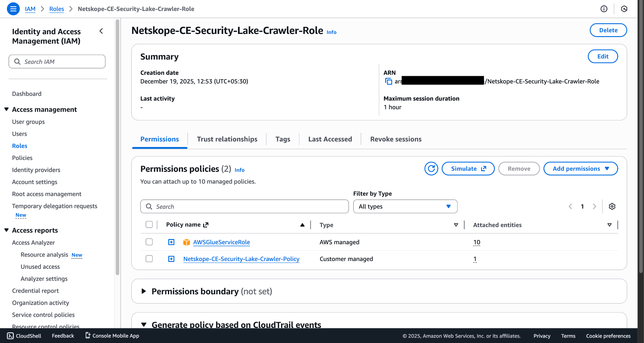The width and height of the screenshot is (644, 343).
Task: Click the sidebar vertical scrollbar
Action: (x=118, y=148)
